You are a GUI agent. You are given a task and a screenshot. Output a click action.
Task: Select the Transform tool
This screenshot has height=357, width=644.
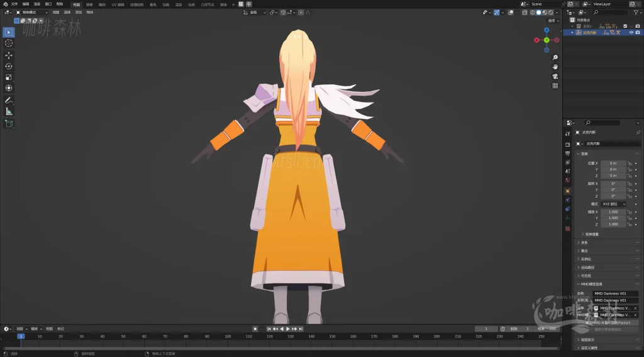[x=9, y=88]
